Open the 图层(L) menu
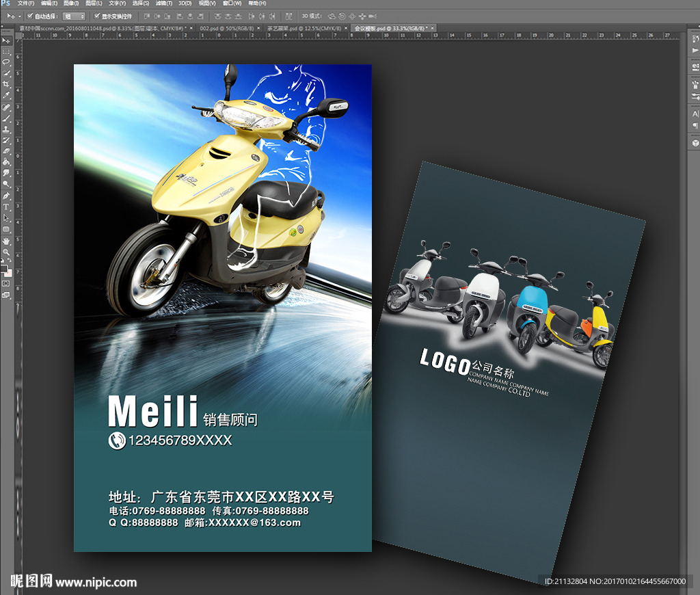Viewport: 700px width, 595px height. [x=90, y=3]
